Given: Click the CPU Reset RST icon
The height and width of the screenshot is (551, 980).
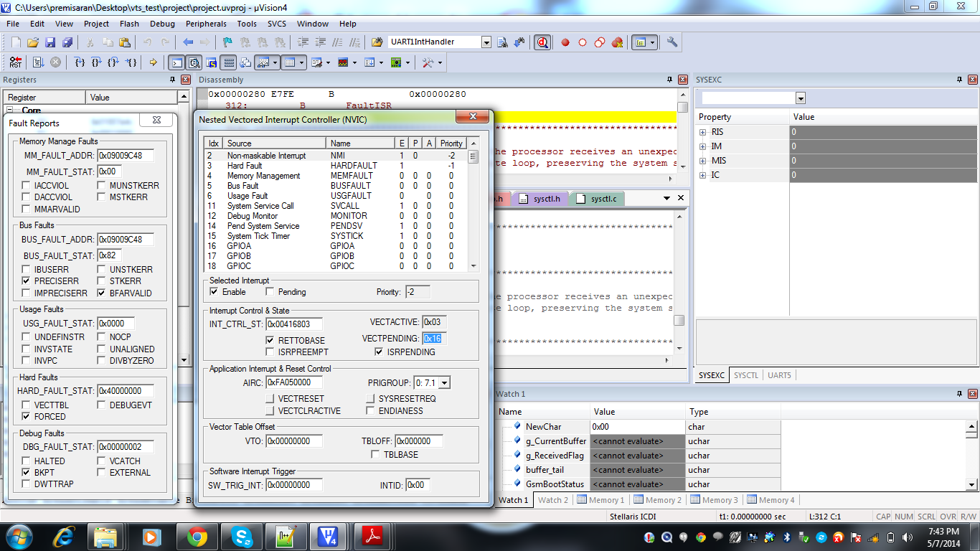Looking at the screenshot, I should point(16,62).
